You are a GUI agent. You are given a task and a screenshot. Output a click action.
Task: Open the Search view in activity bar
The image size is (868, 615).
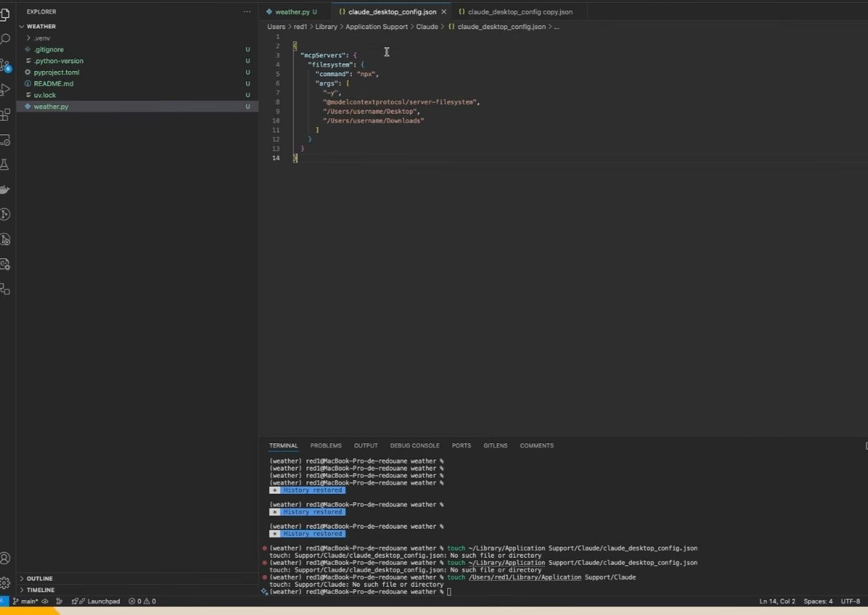(x=5, y=39)
